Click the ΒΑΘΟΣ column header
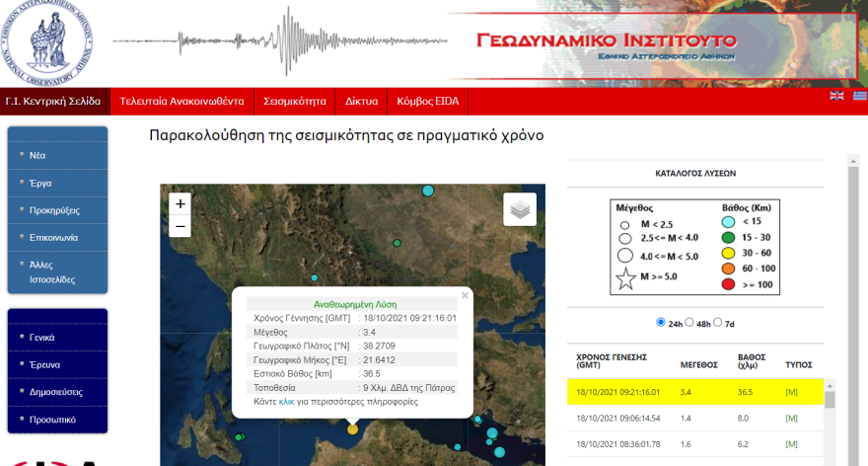 pos(752,360)
